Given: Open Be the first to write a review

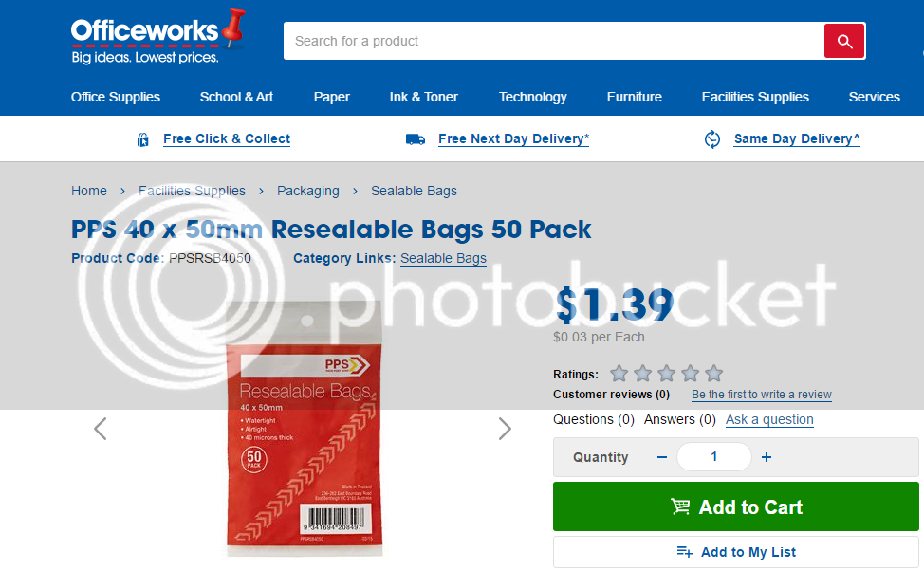Looking at the screenshot, I should [x=762, y=395].
